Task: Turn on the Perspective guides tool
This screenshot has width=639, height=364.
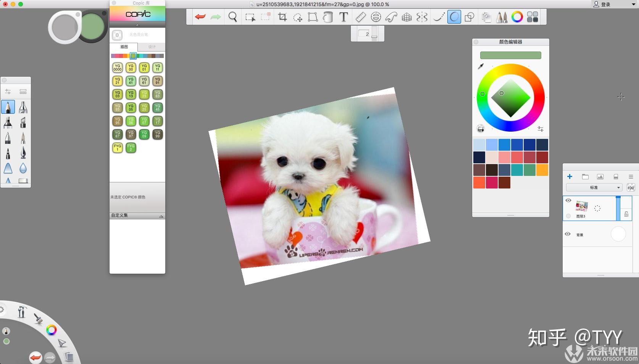Action: point(407,17)
